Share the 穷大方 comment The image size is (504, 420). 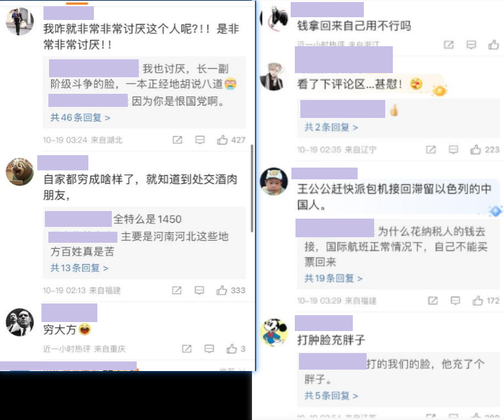(186, 349)
